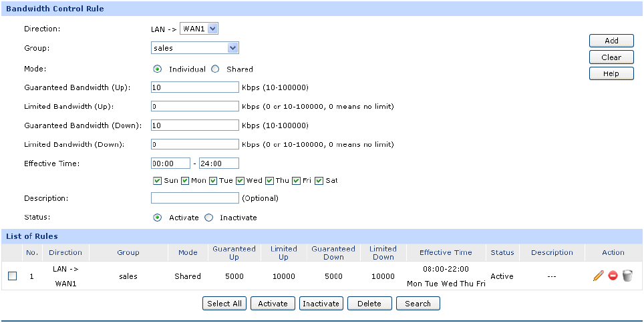Click the Effective Time start field
Screen dimensions: 644x323
(x=170, y=163)
